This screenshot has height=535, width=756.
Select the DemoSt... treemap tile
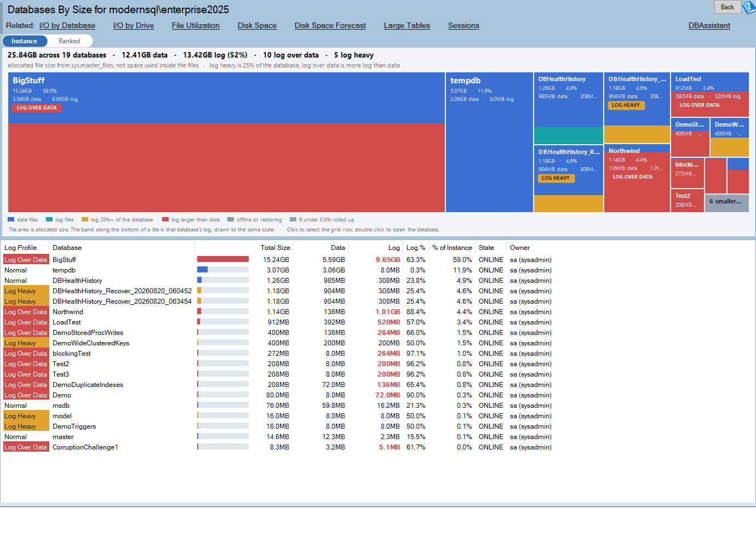click(690, 137)
